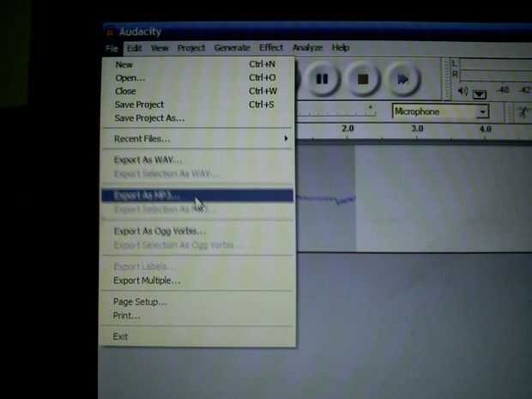
Task: Open the Help menu
Action: tap(341, 48)
